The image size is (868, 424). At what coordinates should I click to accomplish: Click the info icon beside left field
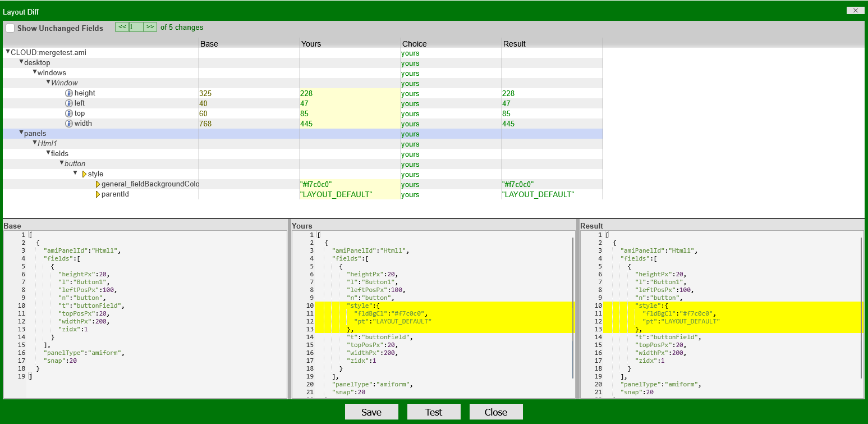[x=69, y=103]
